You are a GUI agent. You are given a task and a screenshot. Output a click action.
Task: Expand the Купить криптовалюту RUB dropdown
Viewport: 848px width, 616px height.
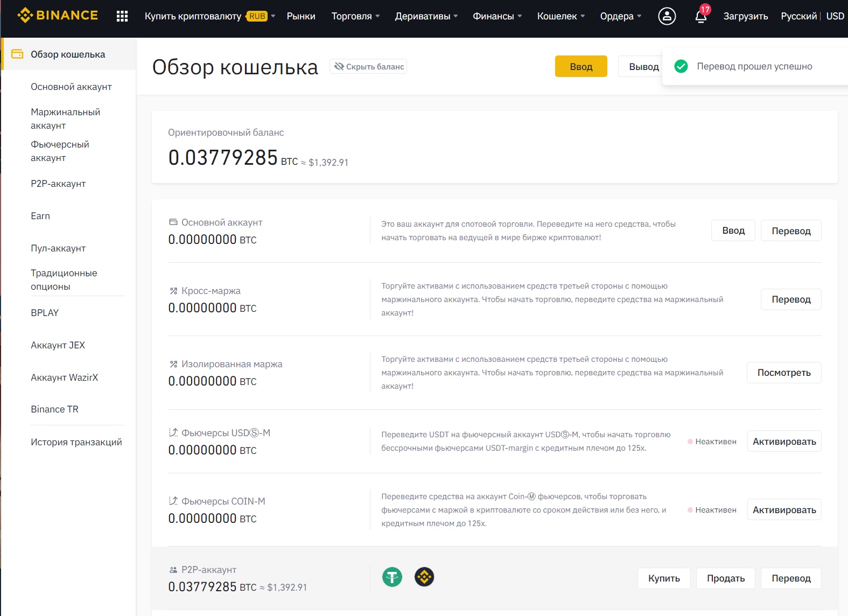pos(210,16)
